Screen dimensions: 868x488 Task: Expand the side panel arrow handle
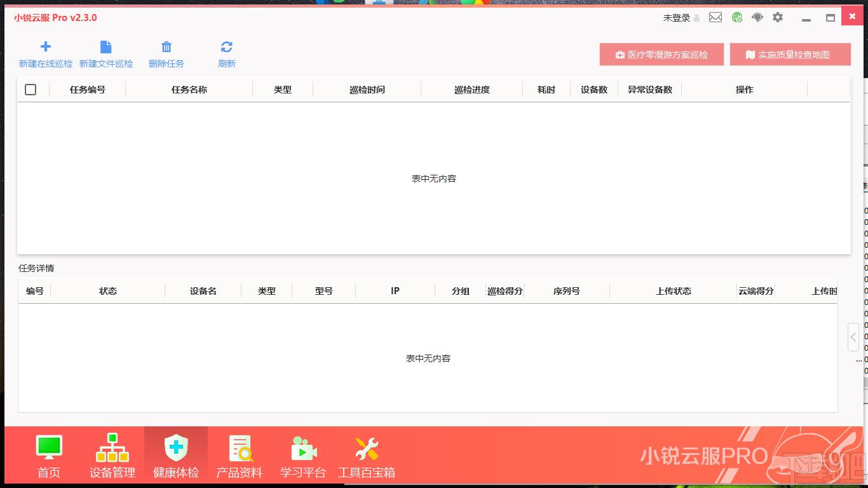pyautogui.click(x=853, y=337)
